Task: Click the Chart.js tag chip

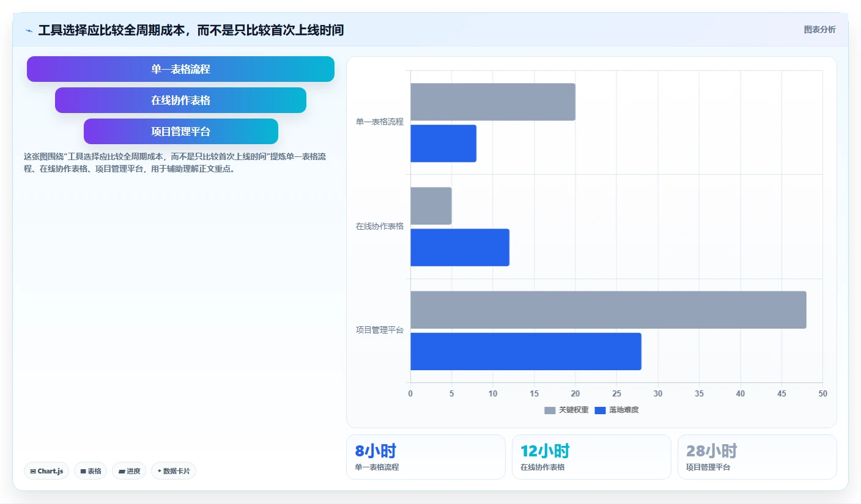Action: (x=46, y=471)
